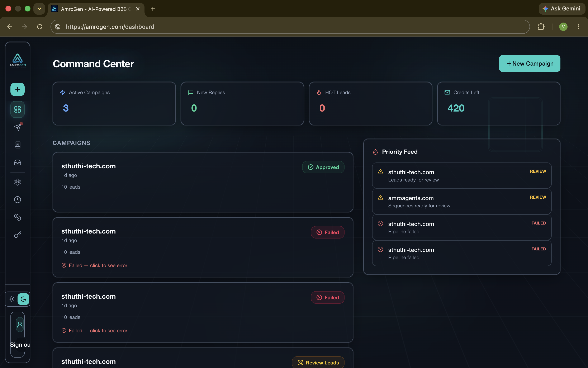Click the CAMPAIGNS section heading
The height and width of the screenshot is (368, 588).
pyautogui.click(x=72, y=143)
